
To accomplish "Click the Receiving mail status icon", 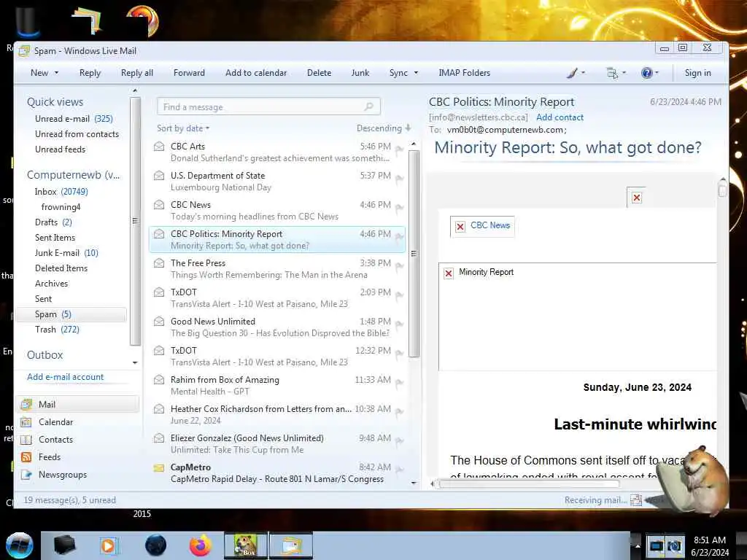I will pos(636,500).
